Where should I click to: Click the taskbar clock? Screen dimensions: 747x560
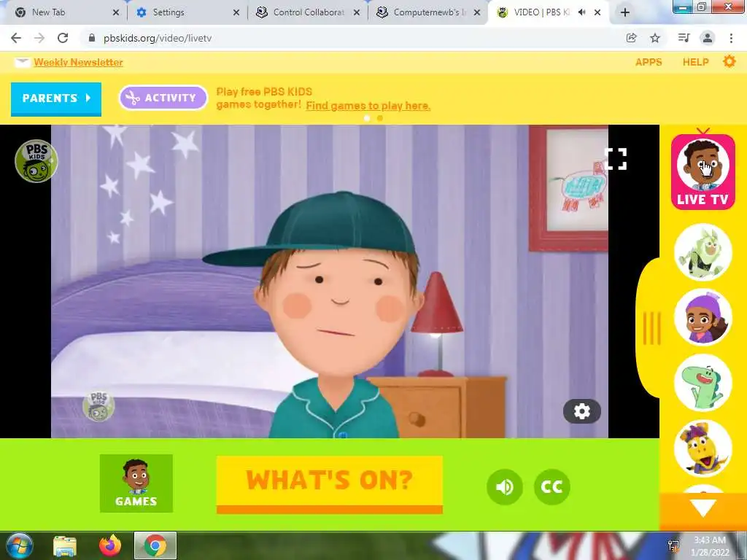pyautogui.click(x=710, y=546)
